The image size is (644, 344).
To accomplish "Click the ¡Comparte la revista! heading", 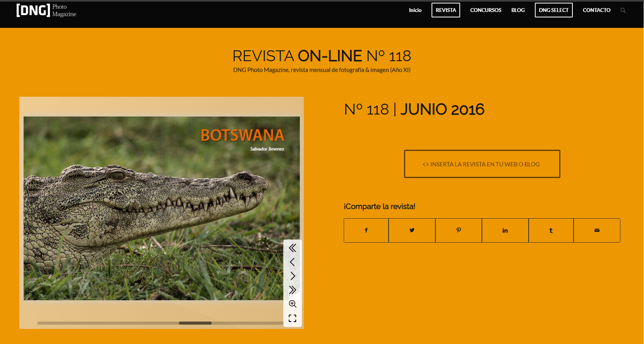I will [379, 206].
